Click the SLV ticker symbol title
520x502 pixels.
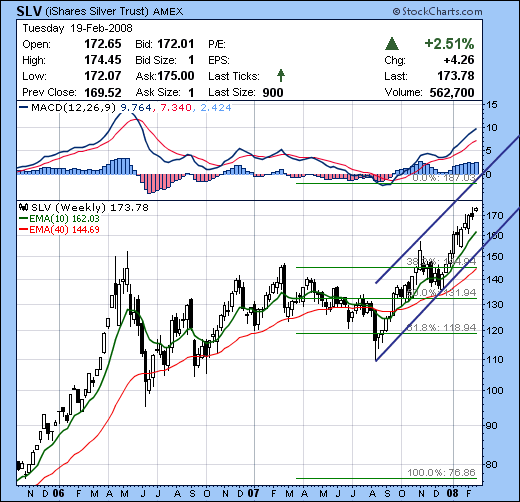pos(29,11)
